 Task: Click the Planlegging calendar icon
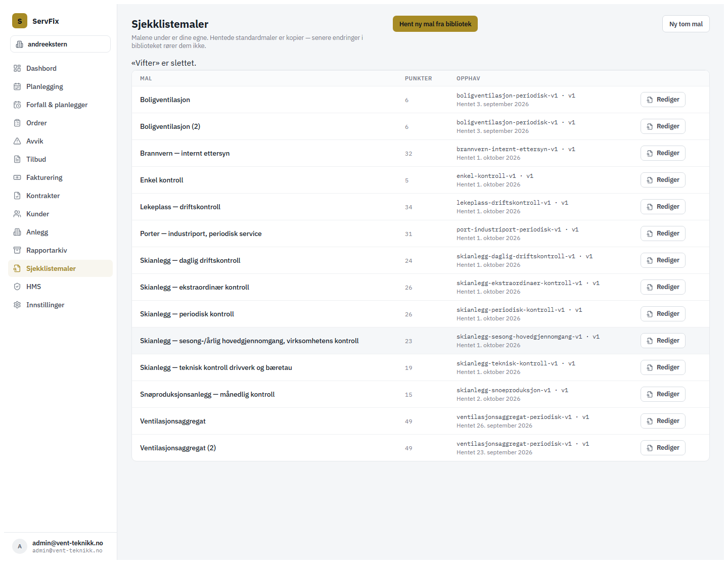(17, 86)
